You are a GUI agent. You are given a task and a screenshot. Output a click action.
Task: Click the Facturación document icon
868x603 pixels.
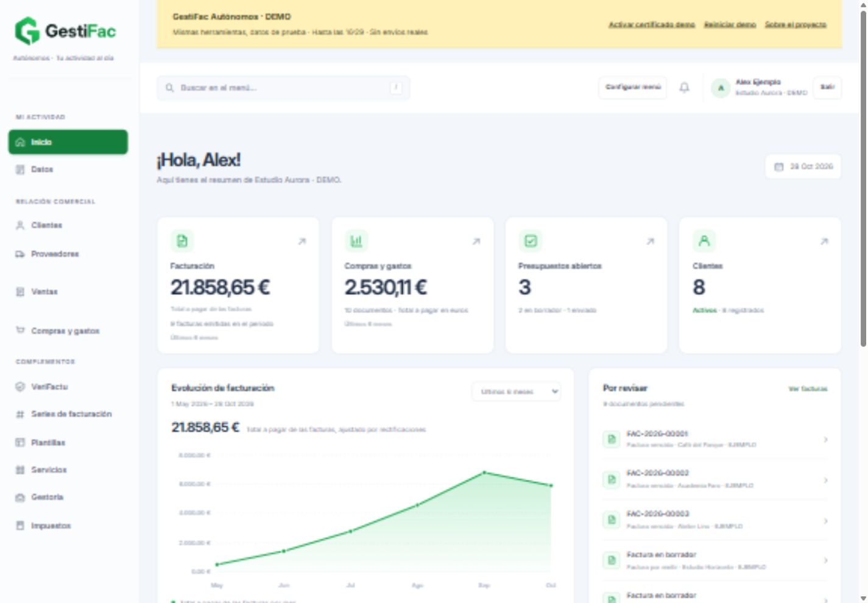182,241
